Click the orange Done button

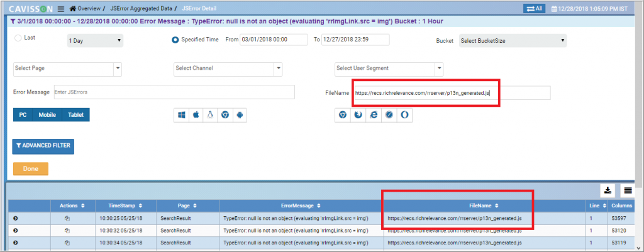[x=31, y=168]
